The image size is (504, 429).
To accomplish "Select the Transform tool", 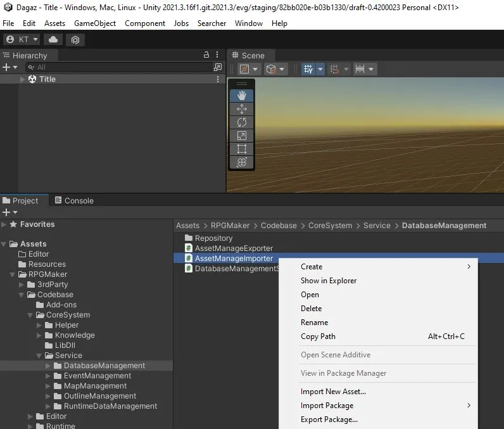I will pyautogui.click(x=241, y=162).
